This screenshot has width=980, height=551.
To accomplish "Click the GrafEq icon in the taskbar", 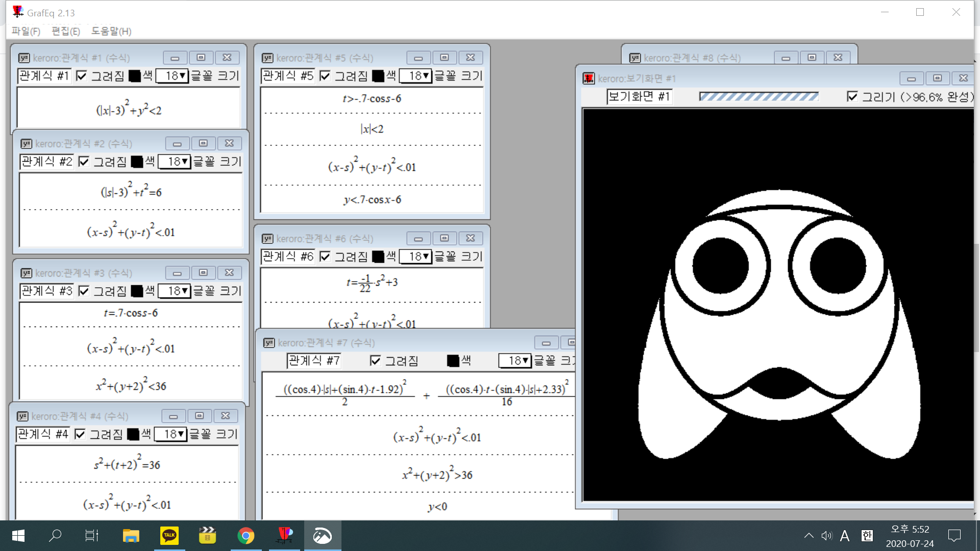I will [284, 536].
